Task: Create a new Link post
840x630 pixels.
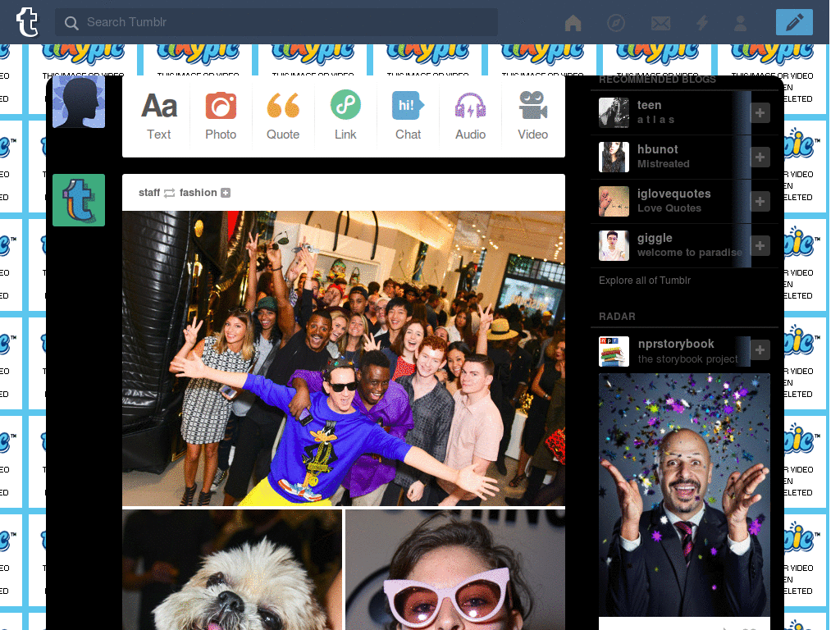Action: (345, 116)
